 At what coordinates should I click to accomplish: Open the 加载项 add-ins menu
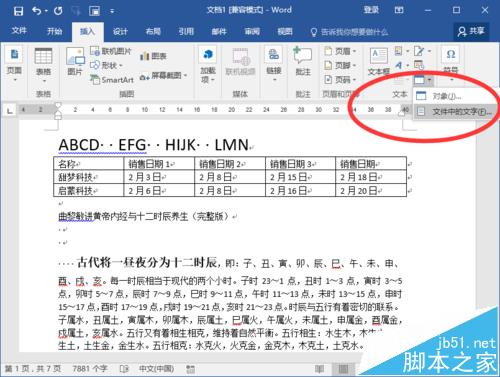pos(208,65)
